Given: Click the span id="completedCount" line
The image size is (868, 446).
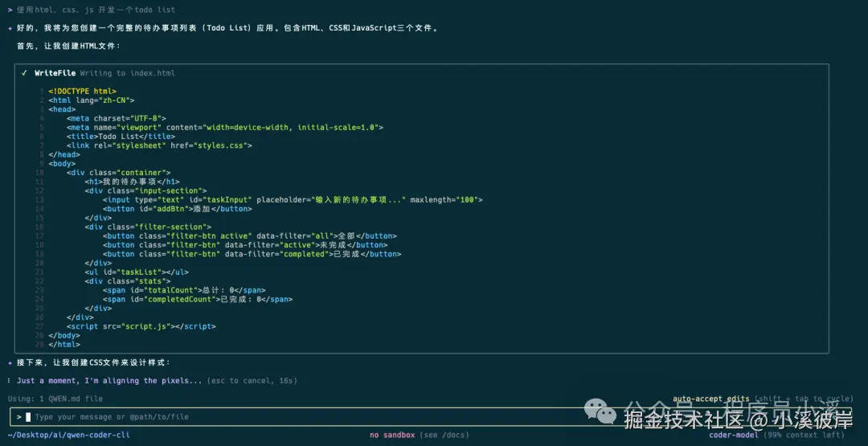Looking at the screenshot, I should point(198,300).
